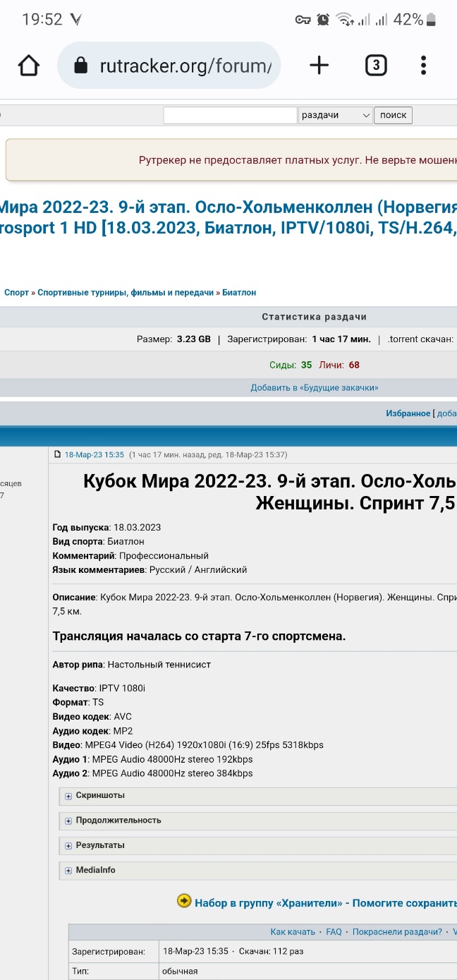This screenshot has height=980, width=457.
Task: Tap the lock icon in address bar
Action: point(80,66)
